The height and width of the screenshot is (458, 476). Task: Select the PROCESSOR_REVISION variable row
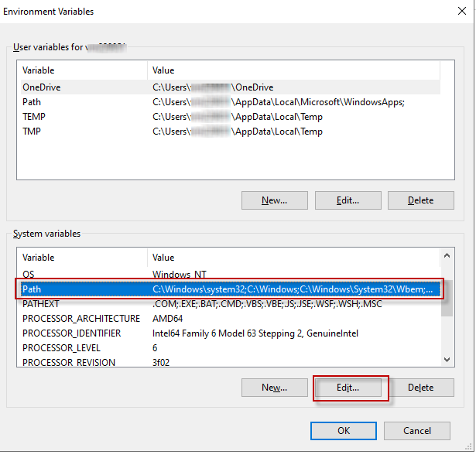pyautogui.click(x=231, y=362)
